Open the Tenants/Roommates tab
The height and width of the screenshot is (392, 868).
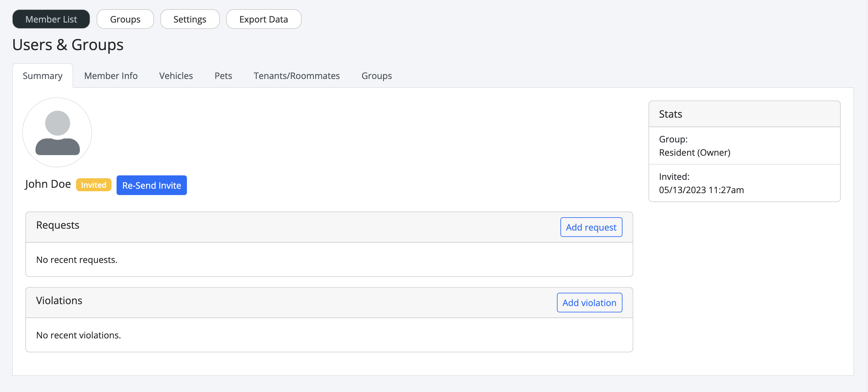[297, 75]
